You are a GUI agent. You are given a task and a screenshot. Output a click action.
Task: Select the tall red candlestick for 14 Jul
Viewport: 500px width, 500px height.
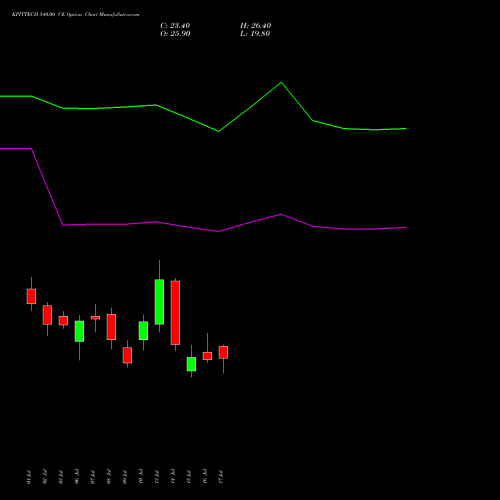point(175,313)
